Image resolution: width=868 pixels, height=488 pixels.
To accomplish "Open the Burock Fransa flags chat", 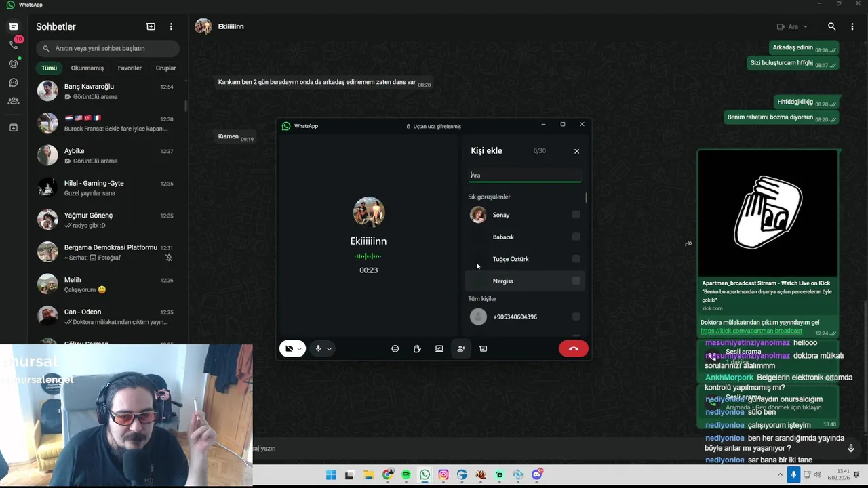I will pyautogui.click(x=107, y=123).
